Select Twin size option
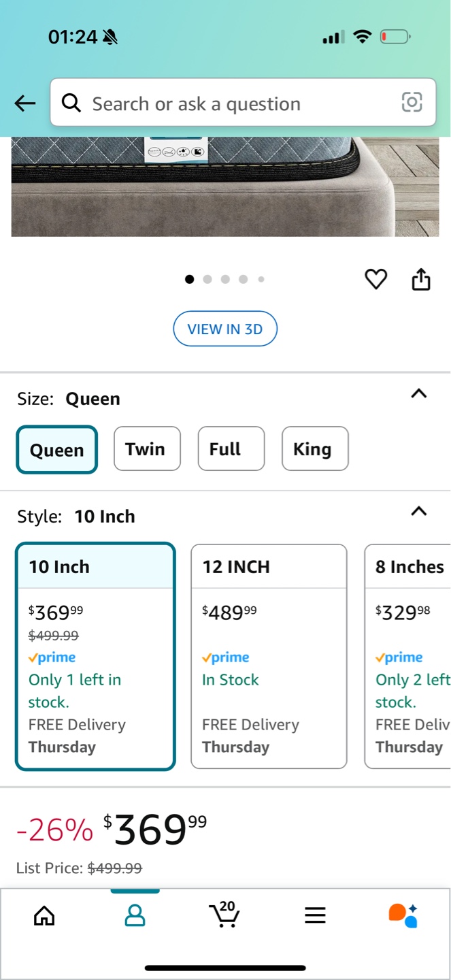The image size is (451, 980). (x=147, y=448)
